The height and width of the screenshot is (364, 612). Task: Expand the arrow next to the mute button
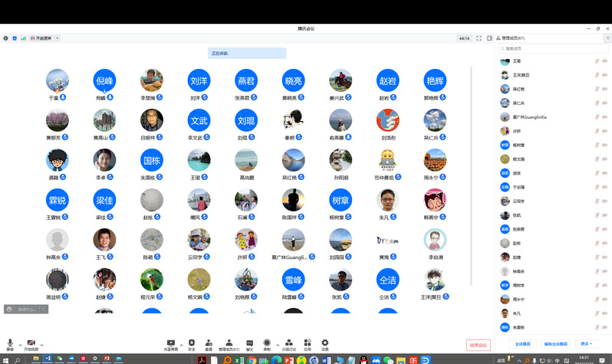19,345
